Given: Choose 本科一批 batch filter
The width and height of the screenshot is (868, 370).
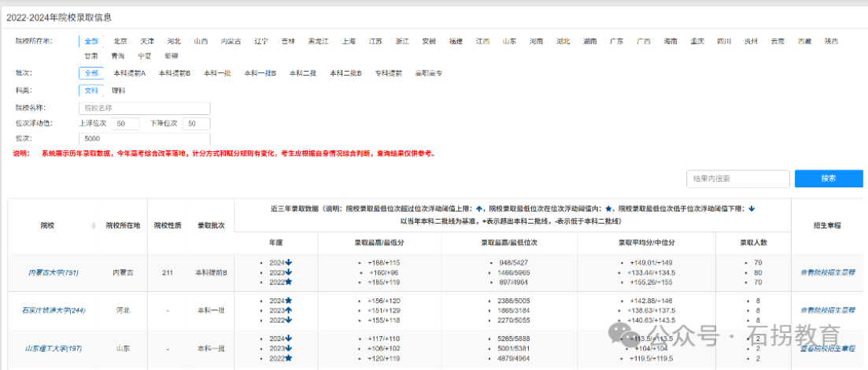Looking at the screenshot, I should click(x=217, y=73).
